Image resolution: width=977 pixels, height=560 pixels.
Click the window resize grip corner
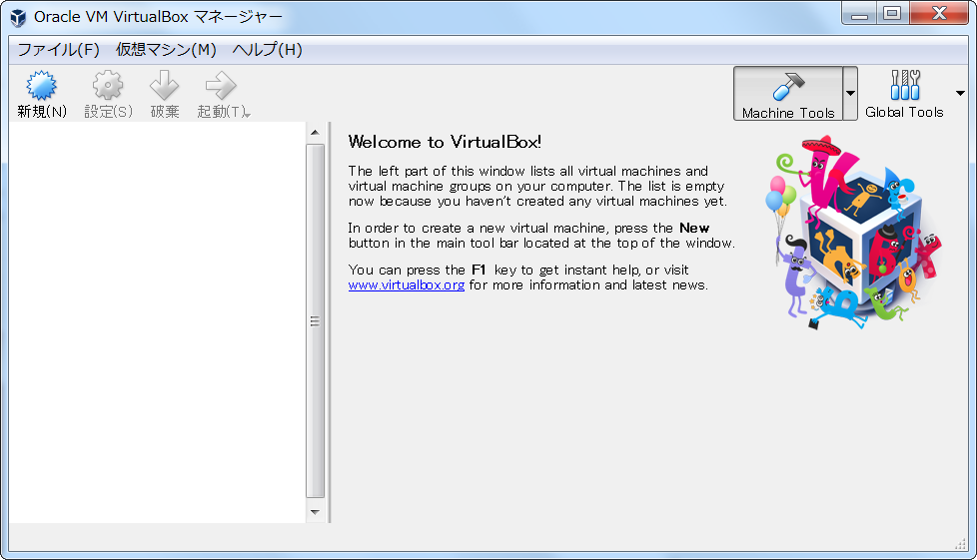[x=960, y=544]
